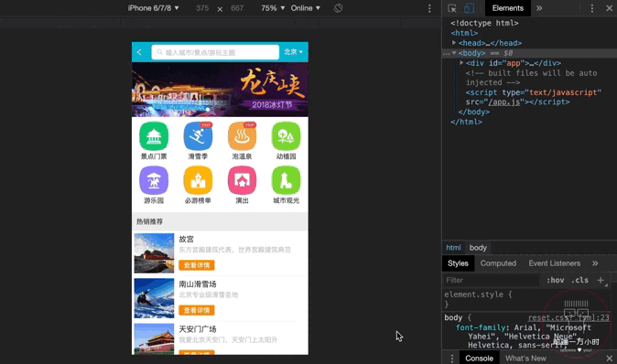
Task: Open DevTools customize three-dot menu
Action: (592, 8)
